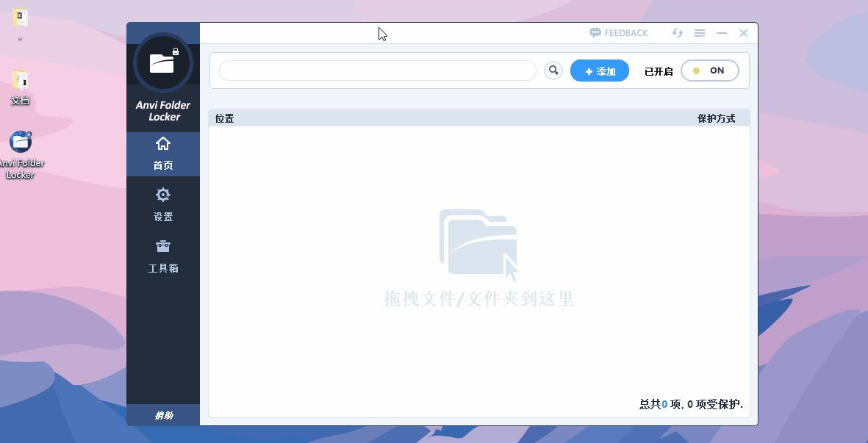
Task: Open the FEEDBACK link
Action: tap(618, 33)
